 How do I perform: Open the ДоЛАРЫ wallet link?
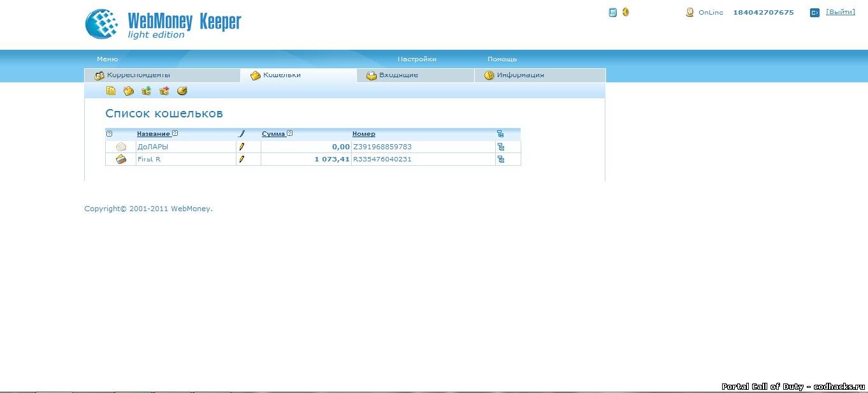click(x=153, y=147)
